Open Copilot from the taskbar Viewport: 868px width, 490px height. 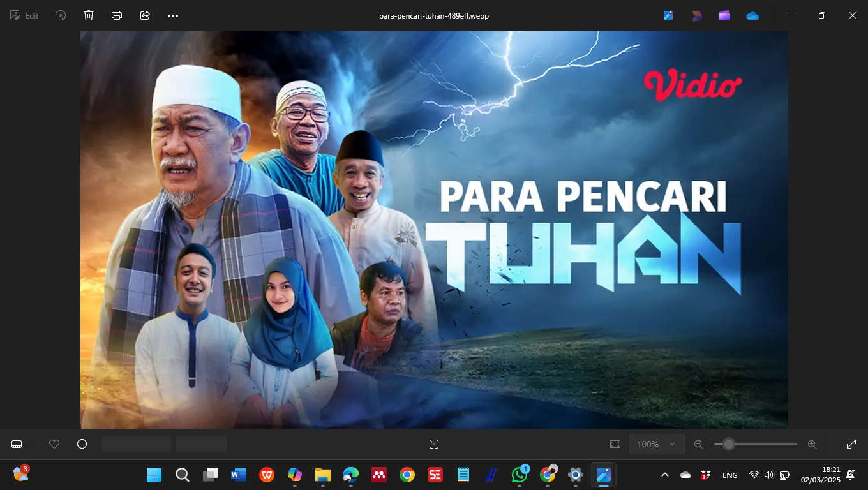point(294,475)
